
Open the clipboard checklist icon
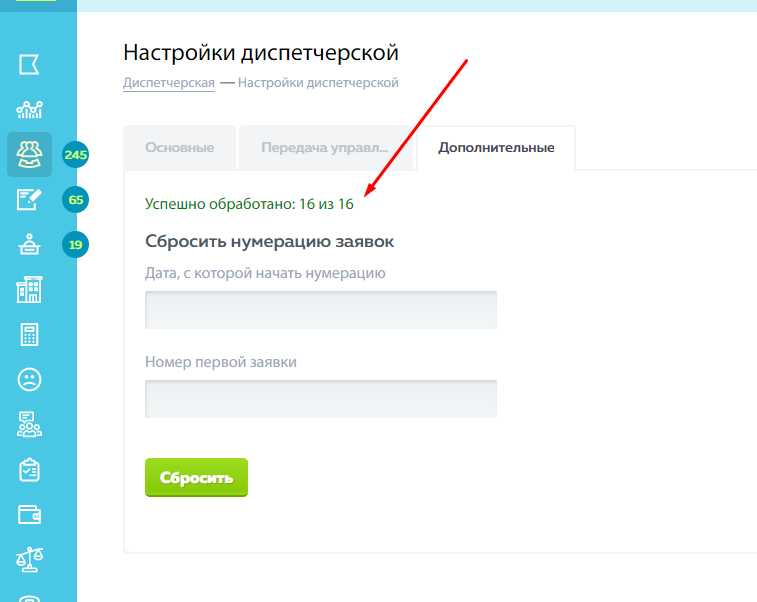tap(29, 470)
